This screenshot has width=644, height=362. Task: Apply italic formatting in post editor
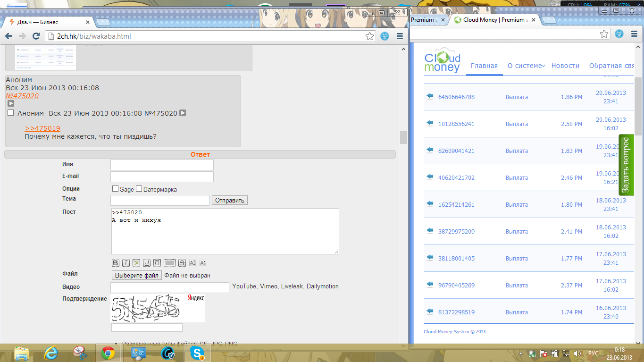point(126,263)
